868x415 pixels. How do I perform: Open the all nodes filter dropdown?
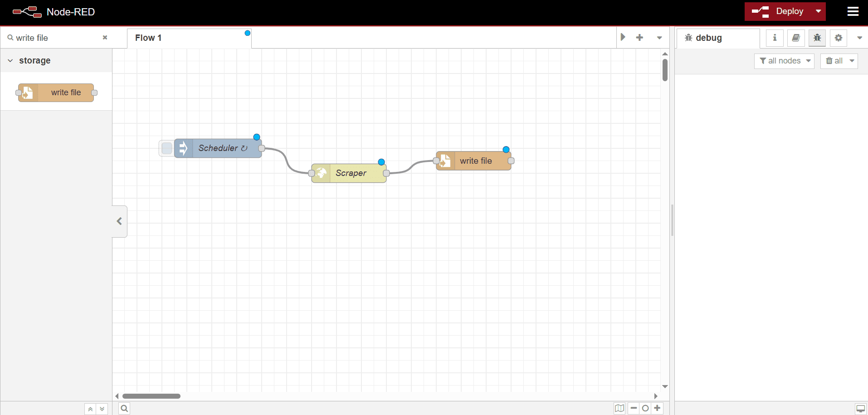pos(784,61)
